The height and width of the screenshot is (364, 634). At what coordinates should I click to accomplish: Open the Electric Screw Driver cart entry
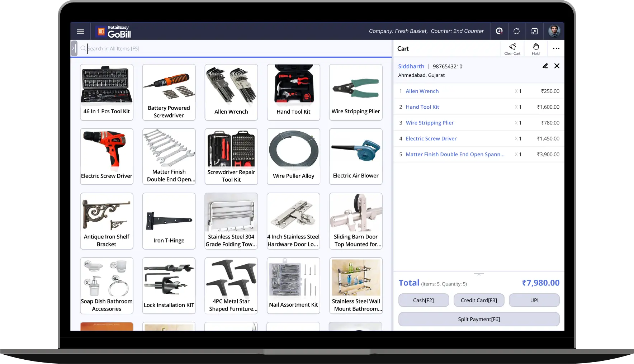tap(431, 138)
